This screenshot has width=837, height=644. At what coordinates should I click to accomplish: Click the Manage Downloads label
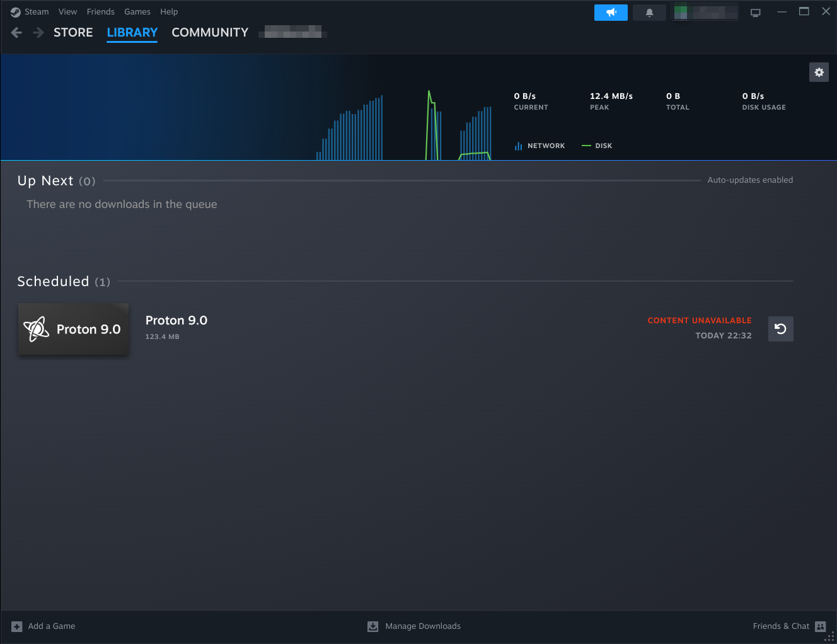(x=423, y=626)
